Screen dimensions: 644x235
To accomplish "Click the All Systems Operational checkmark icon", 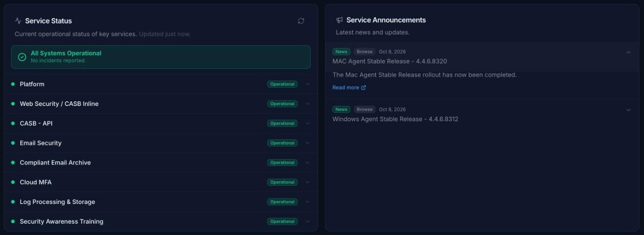I will pyautogui.click(x=22, y=57).
